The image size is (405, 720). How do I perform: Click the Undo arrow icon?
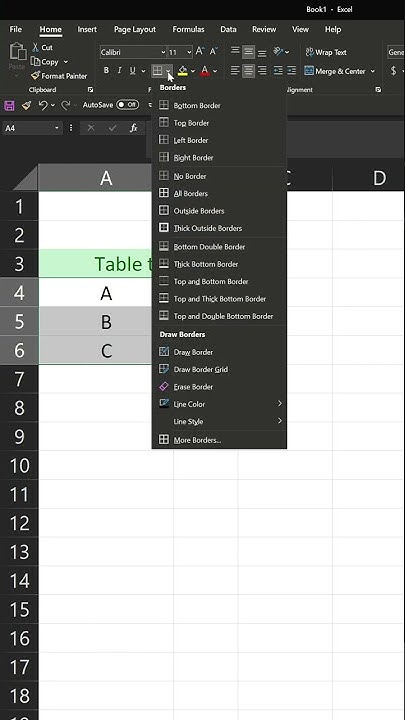point(43,105)
